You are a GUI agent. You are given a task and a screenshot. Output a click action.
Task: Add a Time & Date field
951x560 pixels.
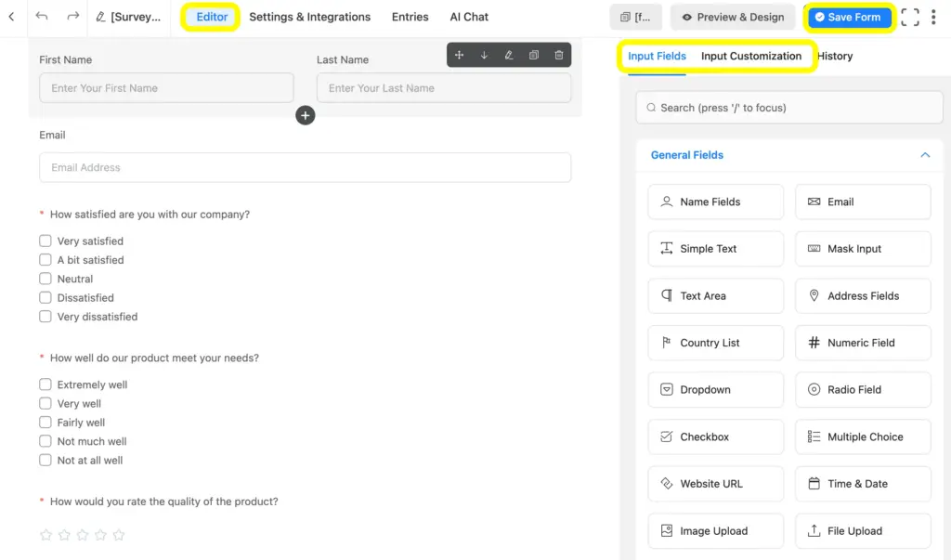[863, 484]
